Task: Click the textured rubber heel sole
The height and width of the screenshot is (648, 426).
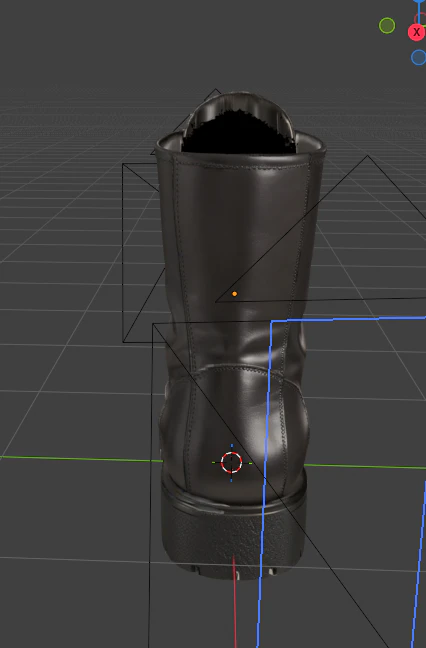Action: pyautogui.click(x=233, y=533)
